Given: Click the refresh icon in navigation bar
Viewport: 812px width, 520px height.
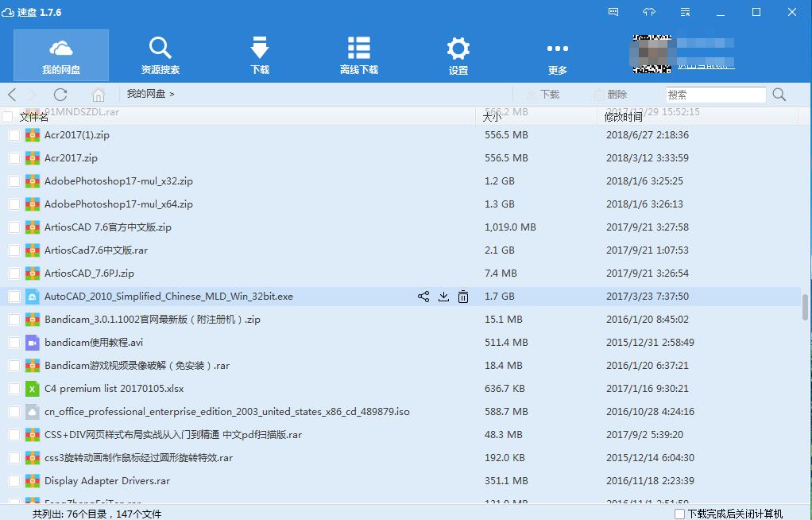Looking at the screenshot, I should pos(60,95).
